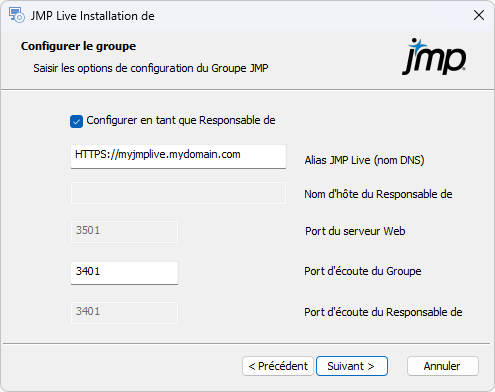Cancel installation with Annuler button
This screenshot has height=392, width=495.
coord(443,366)
